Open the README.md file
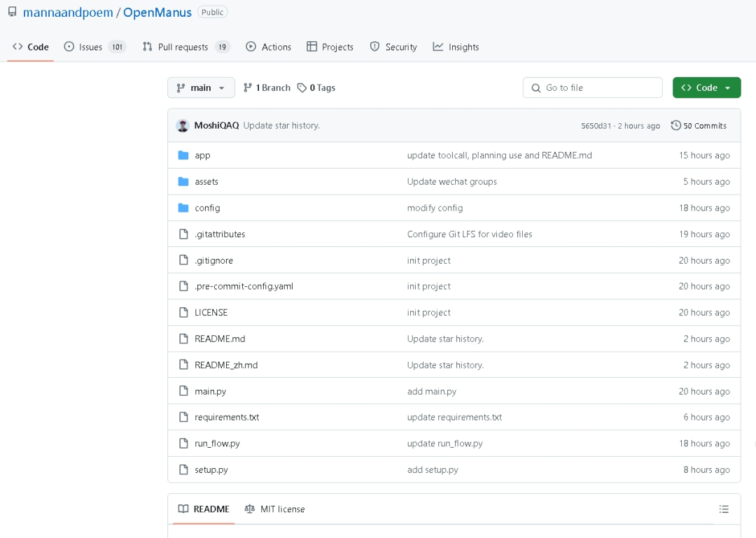756x538 pixels. tap(220, 339)
